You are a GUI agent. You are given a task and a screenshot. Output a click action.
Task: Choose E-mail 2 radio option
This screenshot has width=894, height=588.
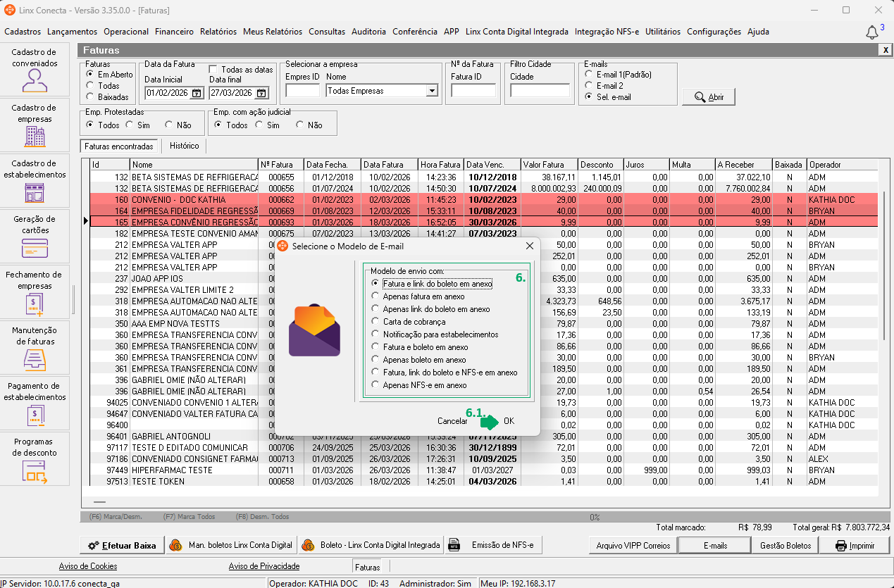click(589, 86)
